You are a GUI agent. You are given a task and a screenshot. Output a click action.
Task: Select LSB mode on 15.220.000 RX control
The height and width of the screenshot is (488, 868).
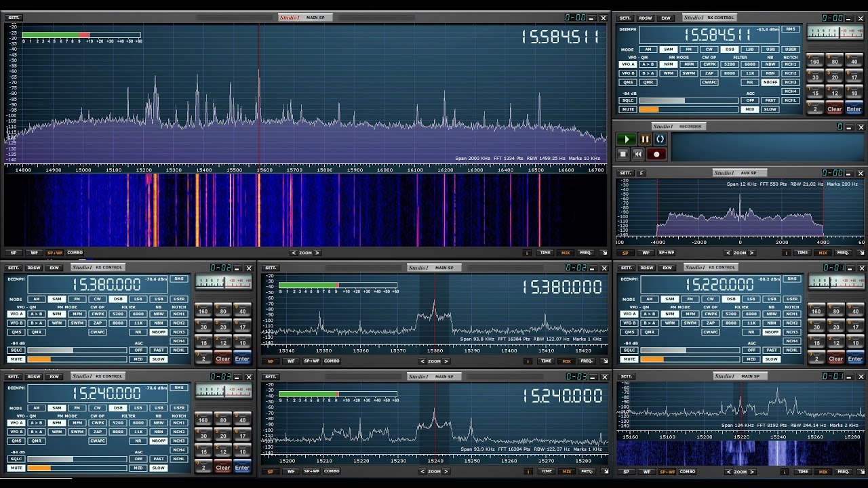tap(751, 299)
